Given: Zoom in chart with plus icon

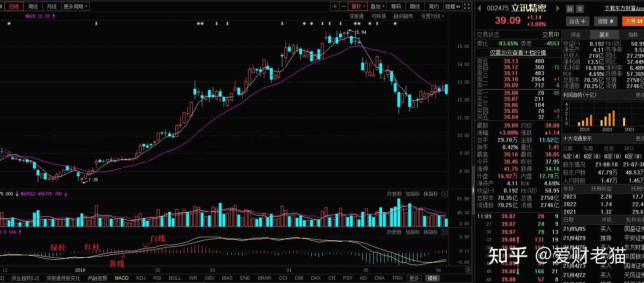Looking at the screenshot, I should click(335, 6).
